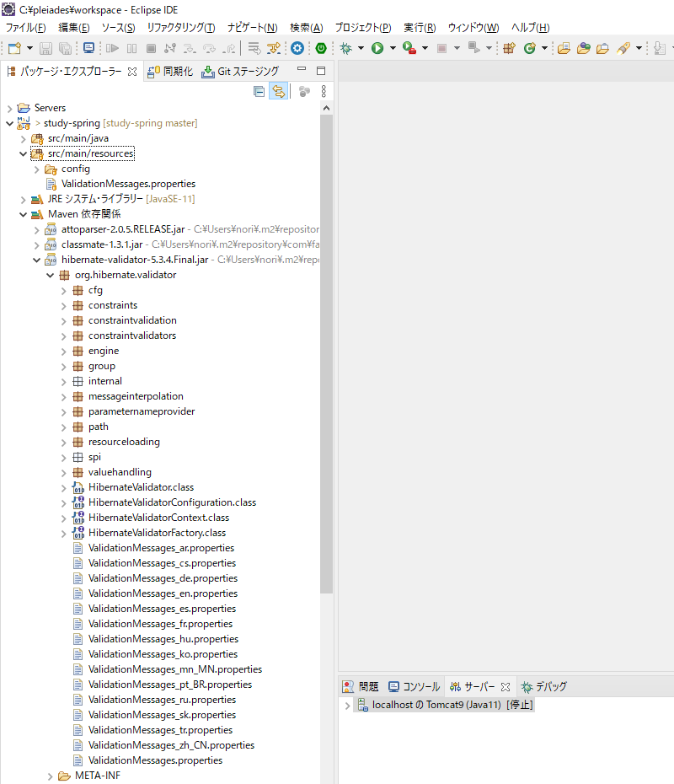Toggle Link with Editor in Package Explorer
The image size is (674, 784).
pyautogui.click(x=278, y=92)
